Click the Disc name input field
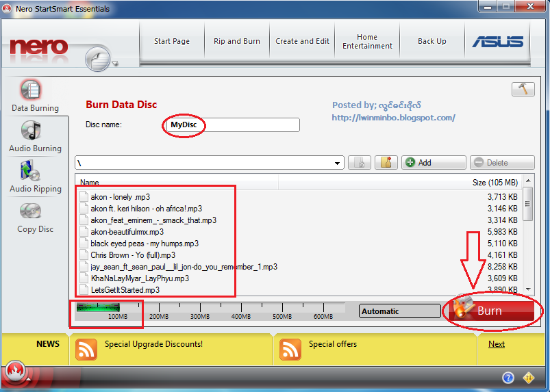Image resolution: width=550 pixels, height=392 pixels. point(233,125)
